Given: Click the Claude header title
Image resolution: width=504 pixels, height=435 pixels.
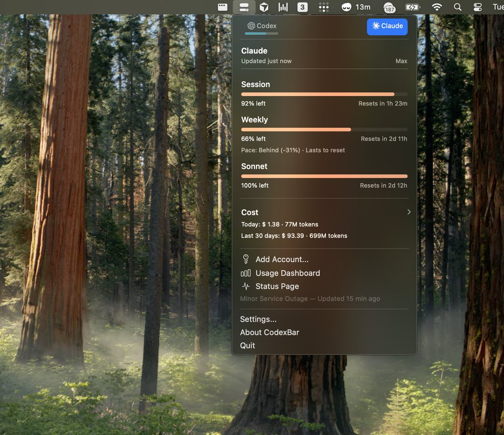Looking at the screenshot, I should pos(254,51).
